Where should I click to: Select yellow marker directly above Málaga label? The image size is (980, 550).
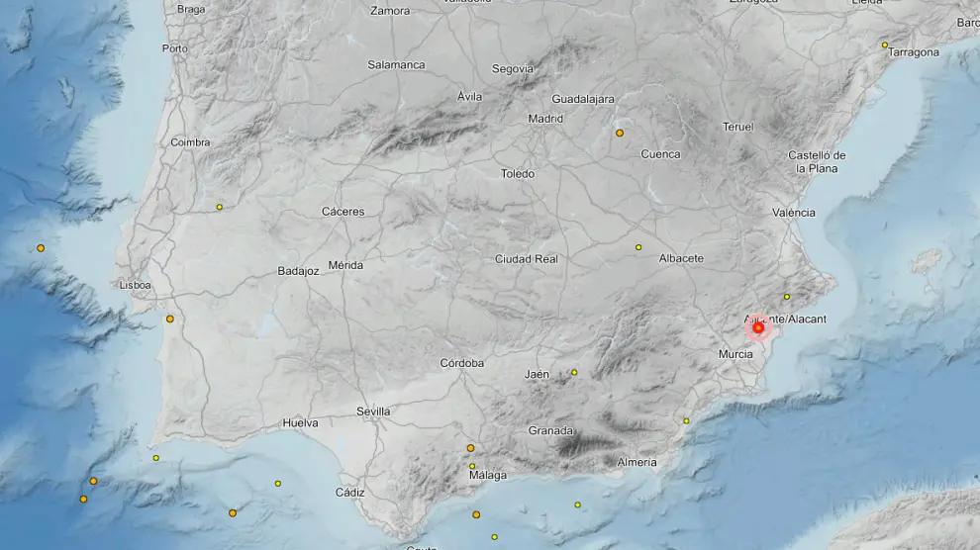(472, 466)
